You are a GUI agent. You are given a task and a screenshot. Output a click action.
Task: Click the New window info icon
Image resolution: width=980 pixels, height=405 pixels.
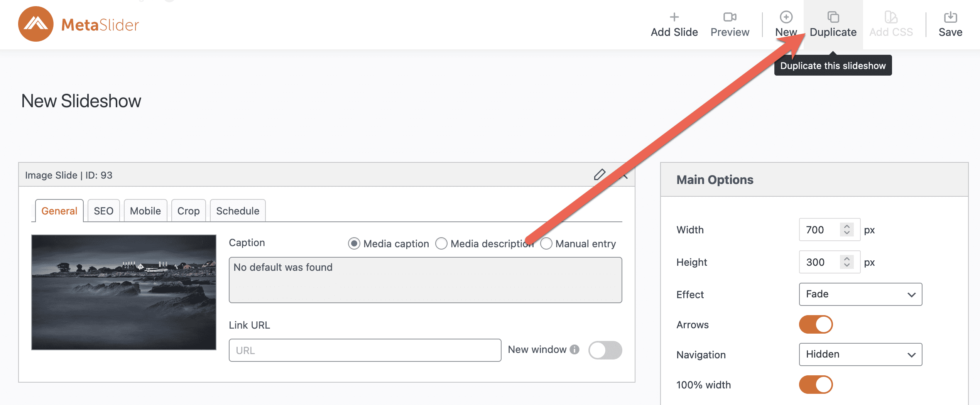coord(574,349)
